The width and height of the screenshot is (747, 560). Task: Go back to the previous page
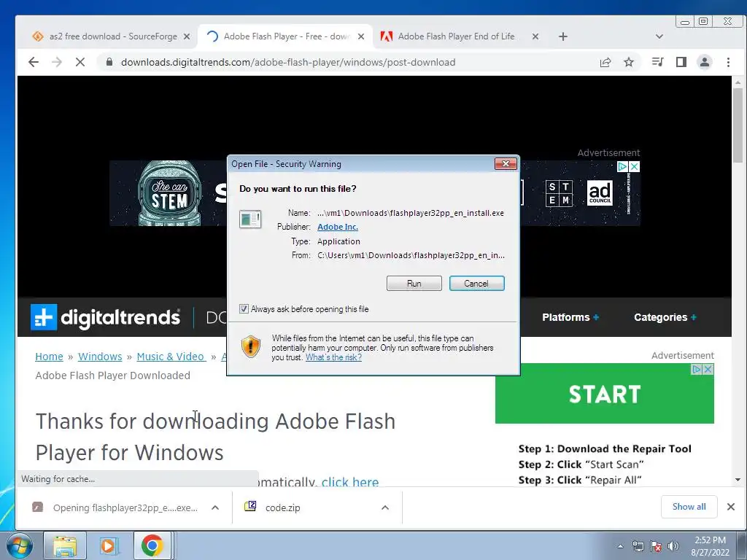(34, 62)
